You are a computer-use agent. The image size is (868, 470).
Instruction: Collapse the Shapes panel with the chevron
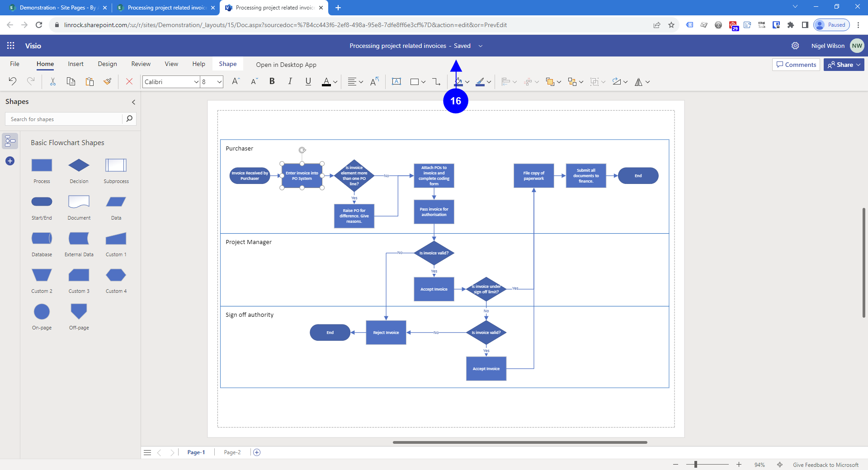click(133, 102)
